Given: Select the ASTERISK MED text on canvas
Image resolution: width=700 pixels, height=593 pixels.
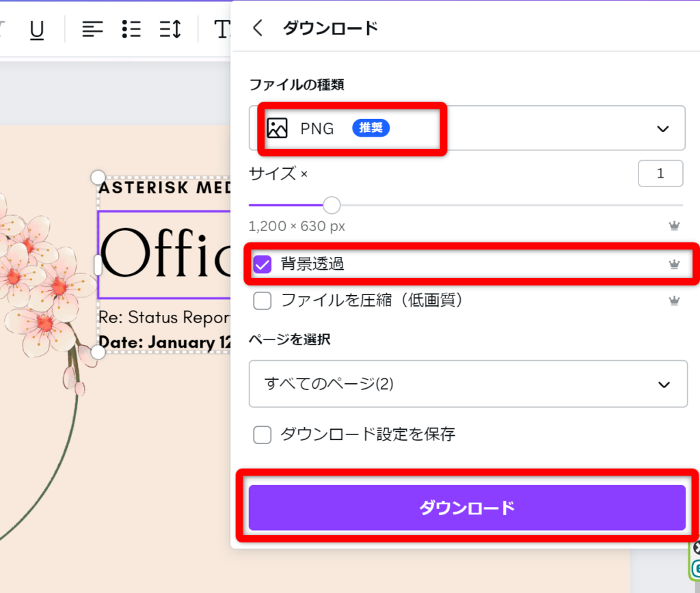Looking at the screenshot, I should (165, 187).
